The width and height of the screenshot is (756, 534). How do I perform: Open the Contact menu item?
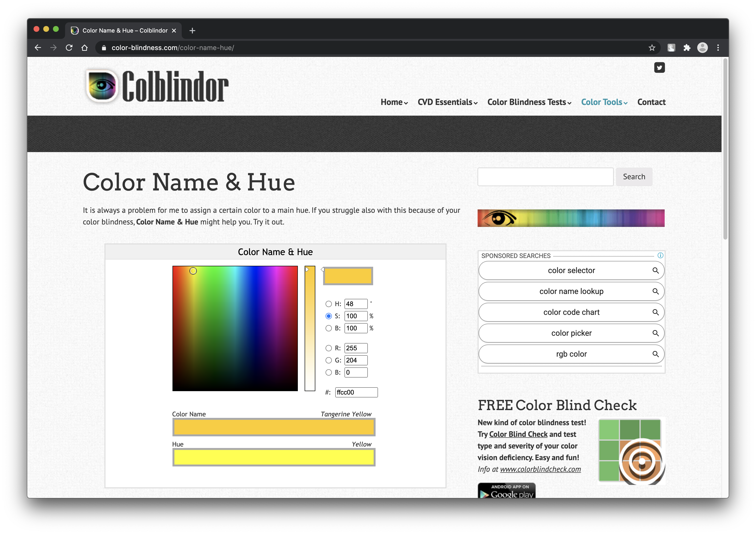click(651, 102)
